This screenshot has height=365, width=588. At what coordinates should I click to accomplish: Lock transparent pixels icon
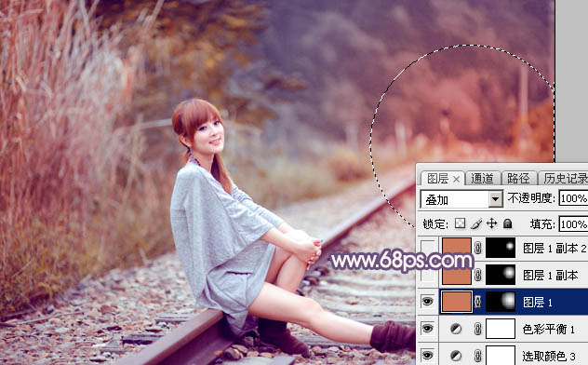(x=460, y=223)
